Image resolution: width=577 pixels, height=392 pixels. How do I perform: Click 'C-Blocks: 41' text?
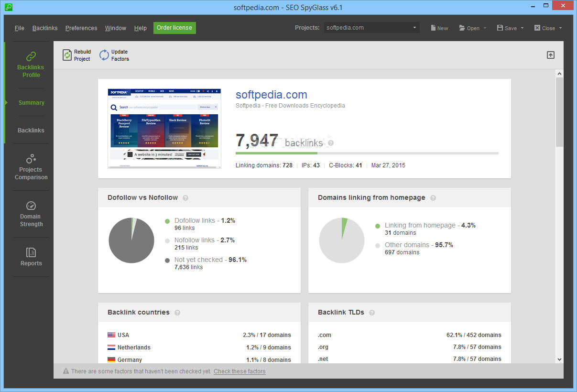tap(345, 165)
